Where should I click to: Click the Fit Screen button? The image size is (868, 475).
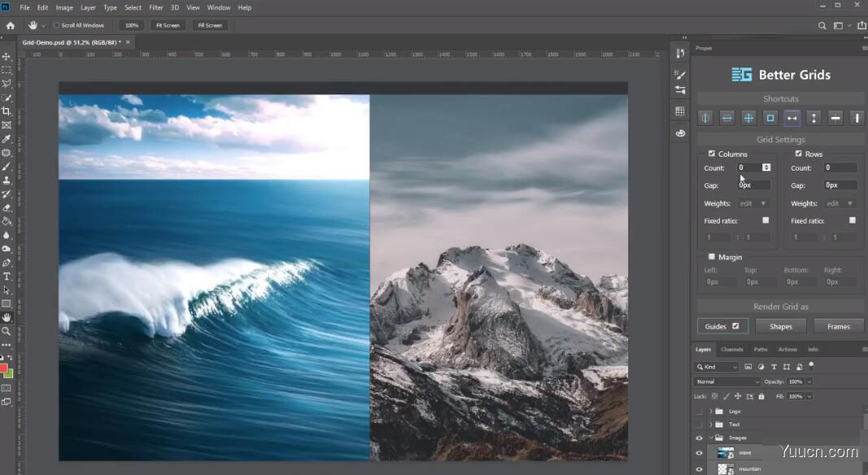[168, 25]
